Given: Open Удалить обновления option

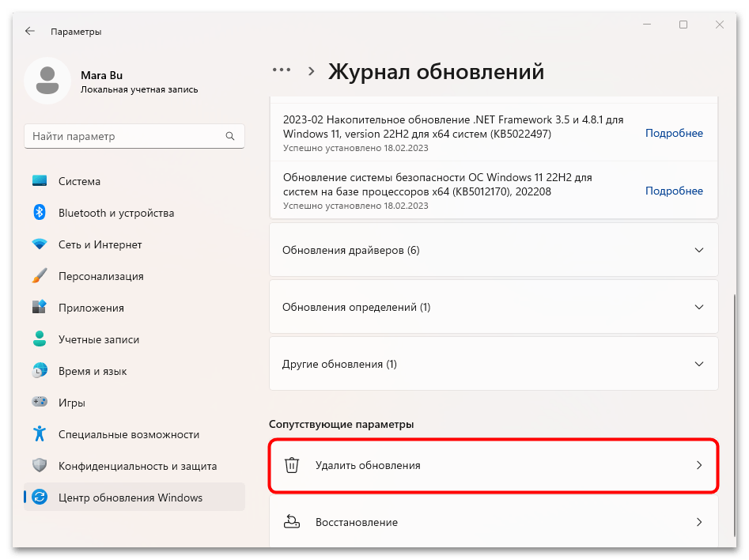Looking at the screenshot, I should [x=494, y=465].
